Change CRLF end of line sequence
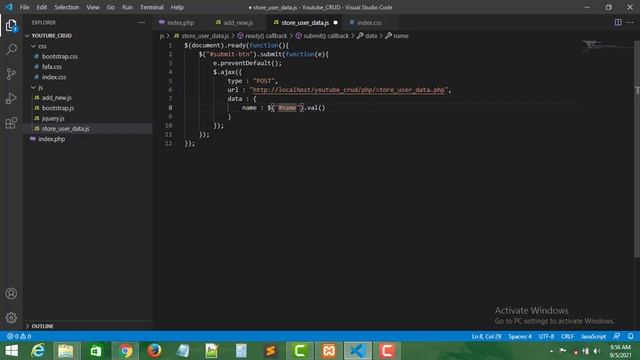This screenshot has width=640, height=360. 567,336
